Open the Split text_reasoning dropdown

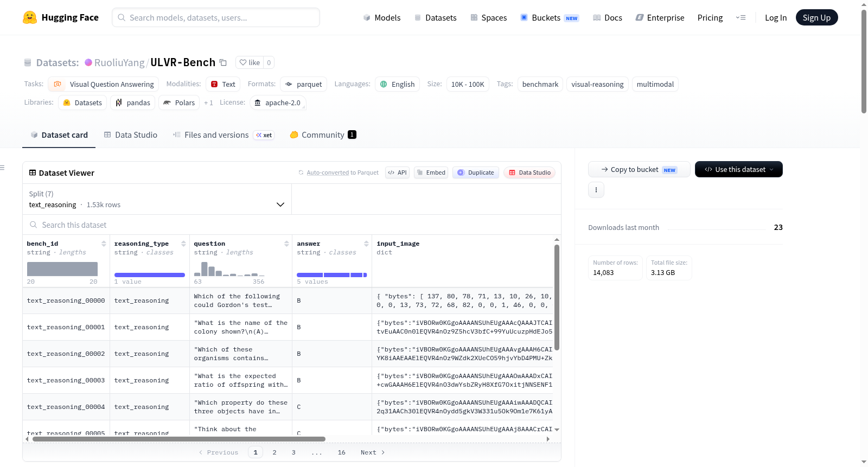click(157, 199)
